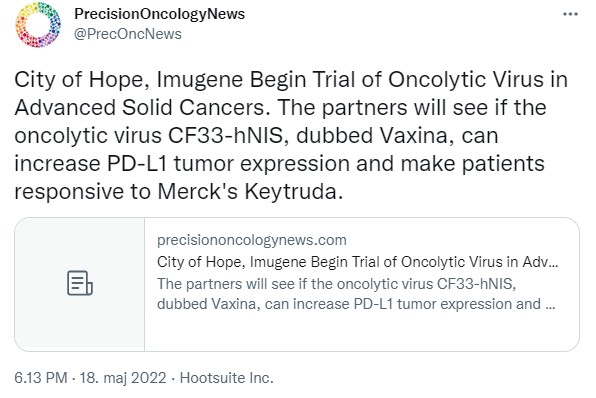Click 'dubbed Vaxina' in the card description

click(206, 304)
